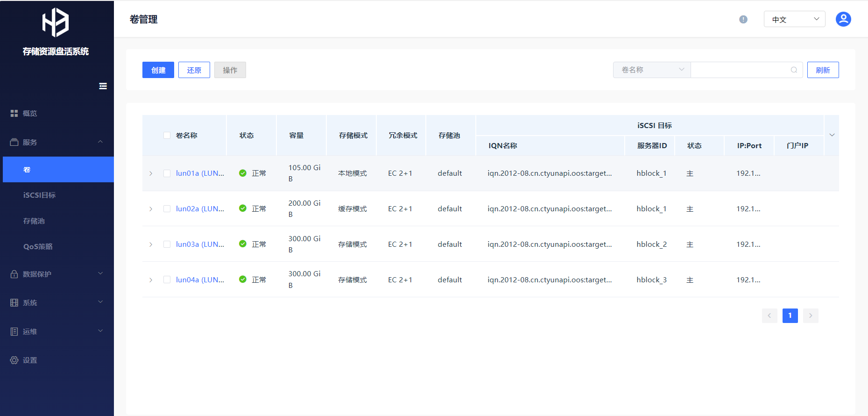Check the lun04a volume checkbox
This screenshot has height=416, width=868.
tap(167, 280)
